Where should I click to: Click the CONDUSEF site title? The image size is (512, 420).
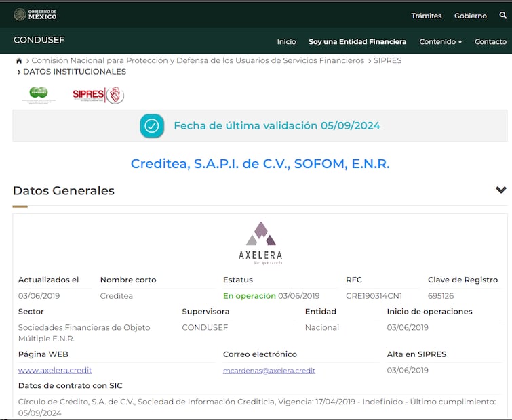point(39,40)
